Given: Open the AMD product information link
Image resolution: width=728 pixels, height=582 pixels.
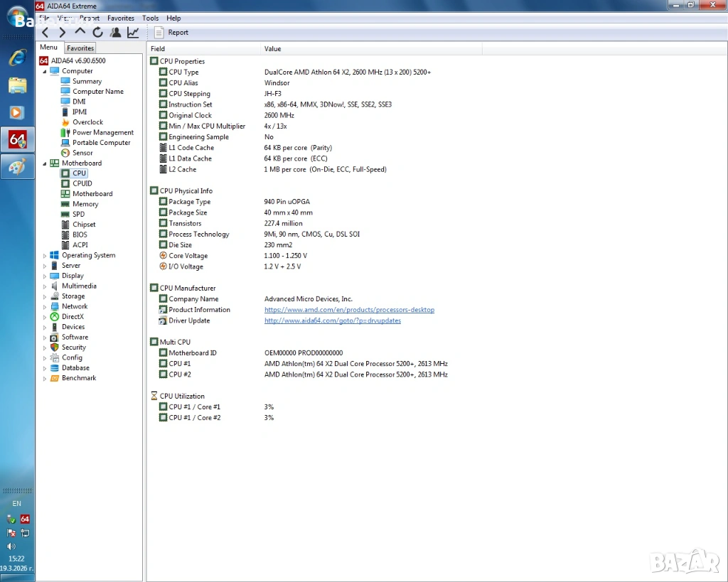Looking at the screenshot, I should click(x=349, y=310).
